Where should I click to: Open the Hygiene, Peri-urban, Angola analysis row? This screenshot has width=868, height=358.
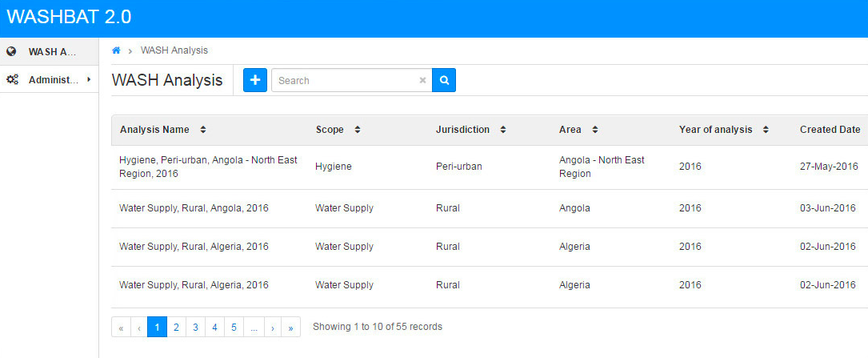tap(208, 167)
